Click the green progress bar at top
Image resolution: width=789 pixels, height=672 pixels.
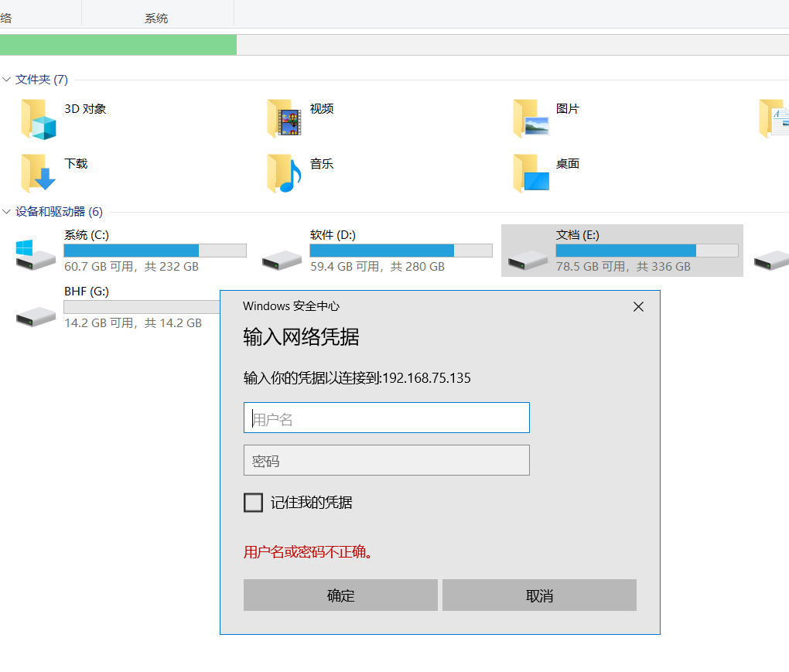tap(118, 45)
